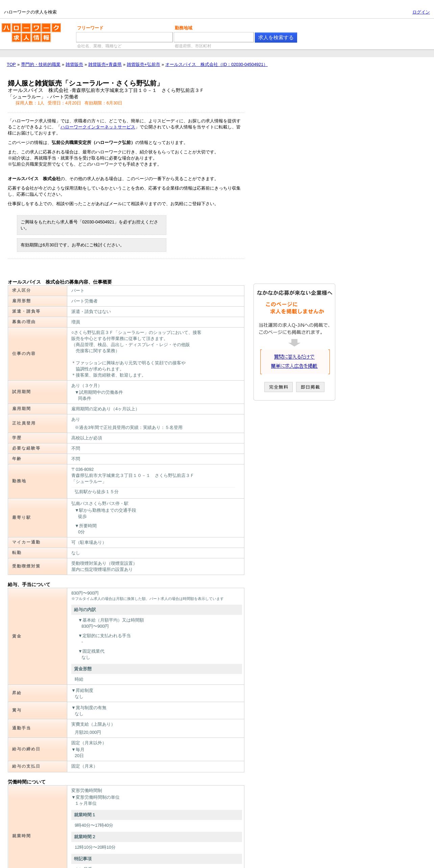Screen dimensions: 434x868
Task: Click 高校以上が必須 cell
Action: pyautogui.click(x=155, y=438)
